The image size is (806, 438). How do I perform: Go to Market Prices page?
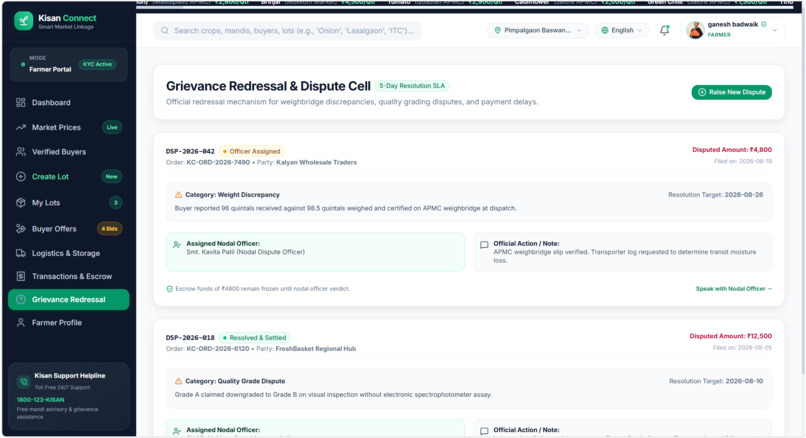(68, 127)
